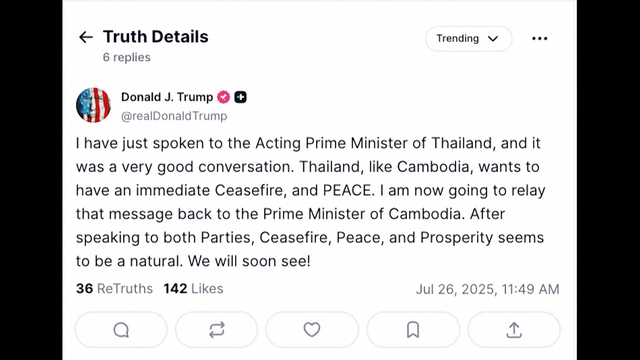Open the three-dot more options menu
The image size is (640, 360).
tap(540, 38)
